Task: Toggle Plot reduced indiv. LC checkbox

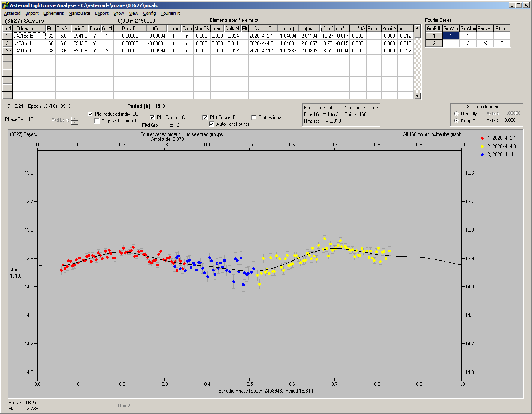Action: pyautogui.click(x=90, y=114)
